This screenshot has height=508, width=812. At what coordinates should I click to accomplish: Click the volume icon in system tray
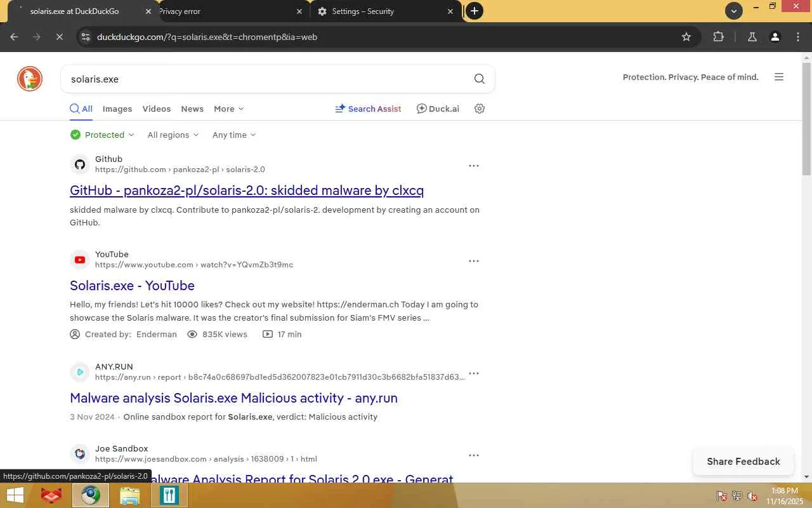pyautogui.click(x=752, y=496)
